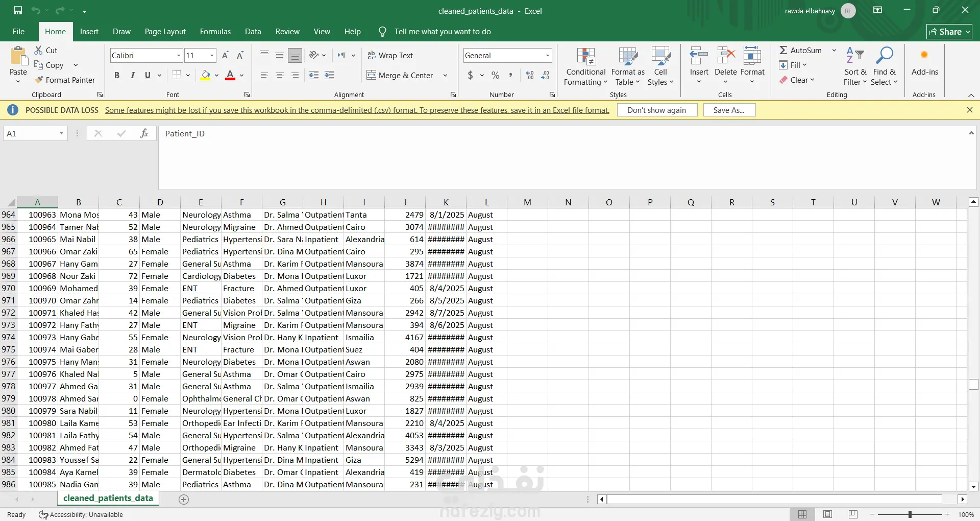Switch to the Insert tab
This screenshot has height=521, width=980.
click(x=89, y=31)
